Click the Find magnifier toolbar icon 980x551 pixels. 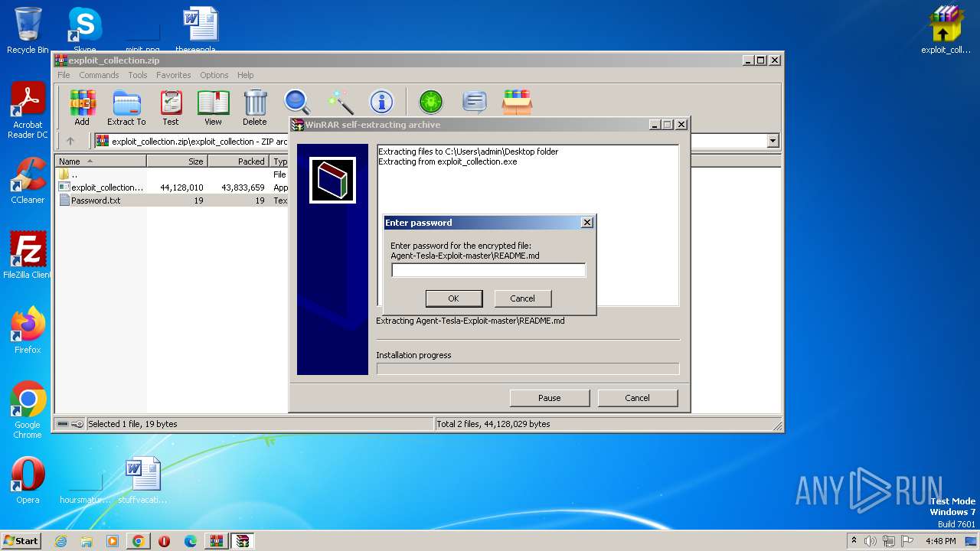click(297, 102)
